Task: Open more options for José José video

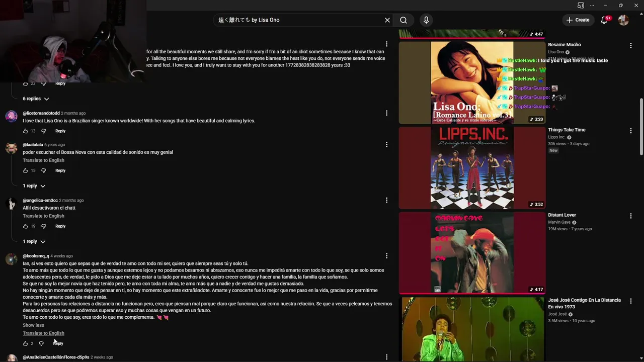Action: click(x=630, y=301)
